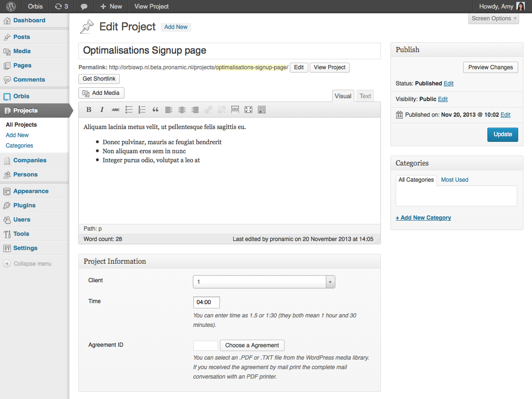Apply italic formatting in editor toolbar
The image size is (532, 399).
(102, 110)
